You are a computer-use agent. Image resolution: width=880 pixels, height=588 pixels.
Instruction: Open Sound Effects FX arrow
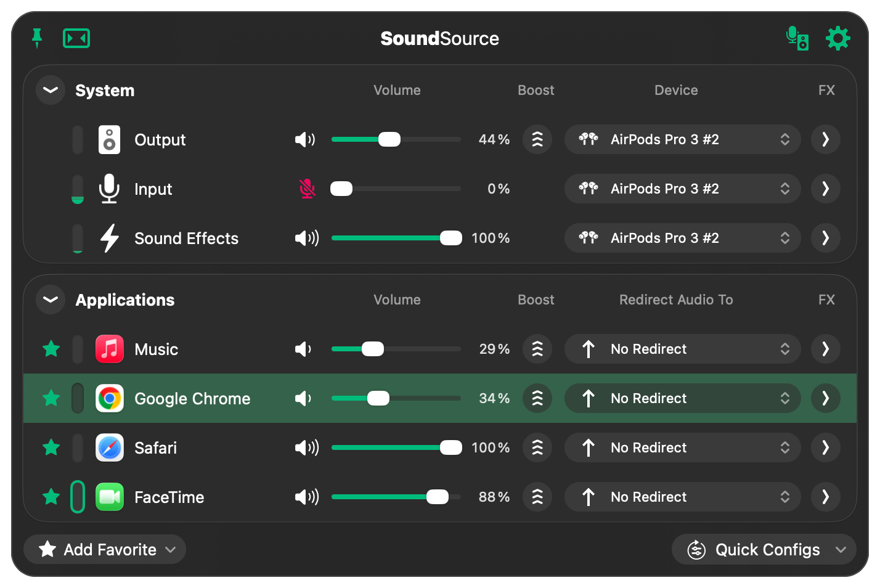[x=826, y=238]
